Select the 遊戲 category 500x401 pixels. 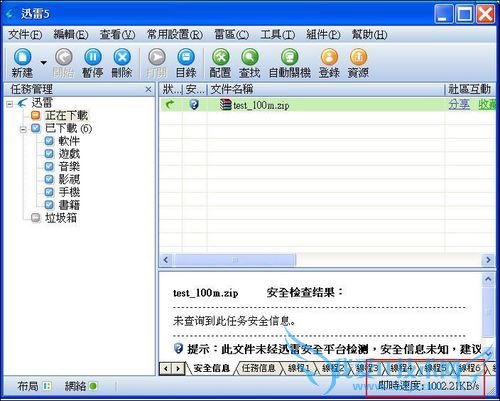[x=69, y=154]
